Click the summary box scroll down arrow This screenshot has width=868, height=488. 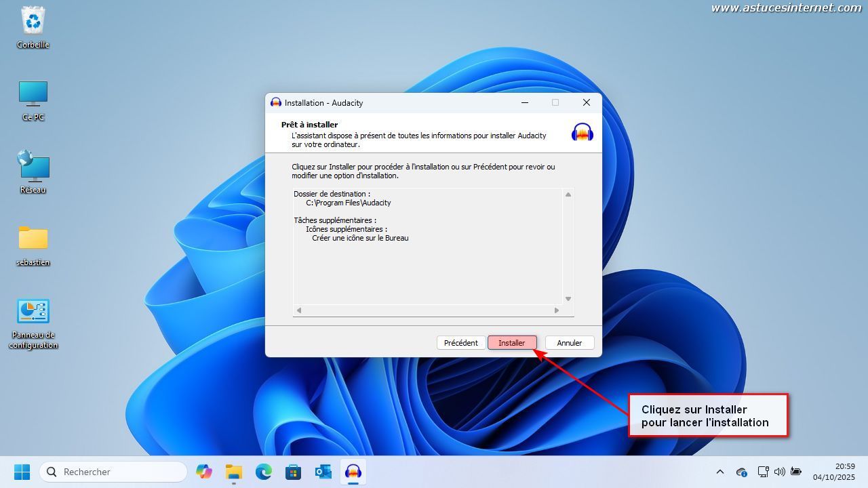[568, 299]
